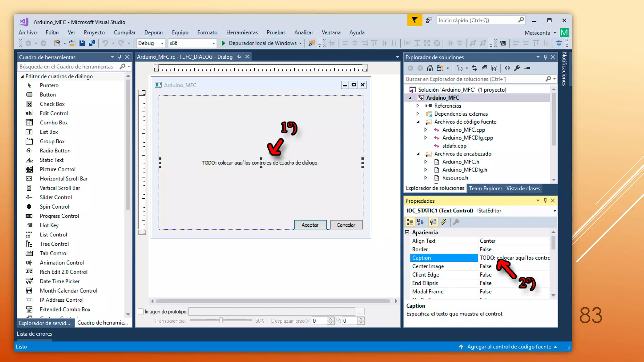Viewport: 644px width, 362px height.
Task: Edit the Caption property value
Action: 514,258
